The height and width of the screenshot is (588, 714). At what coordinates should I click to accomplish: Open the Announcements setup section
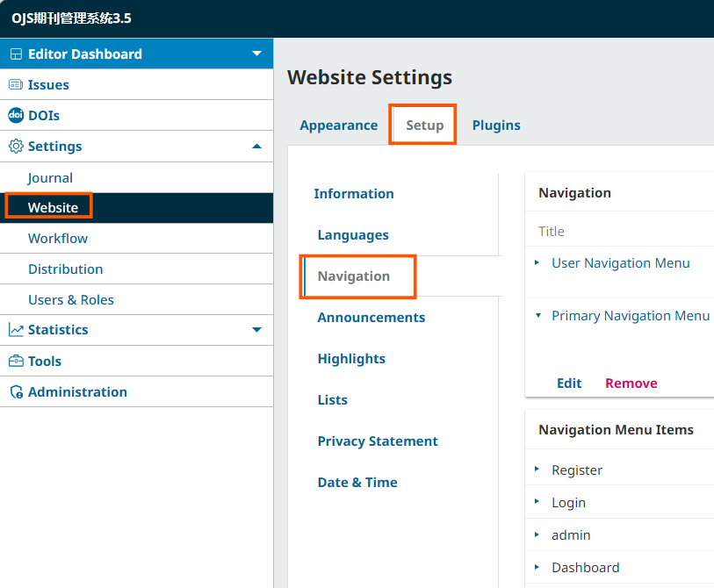click(x=371, y=317)
